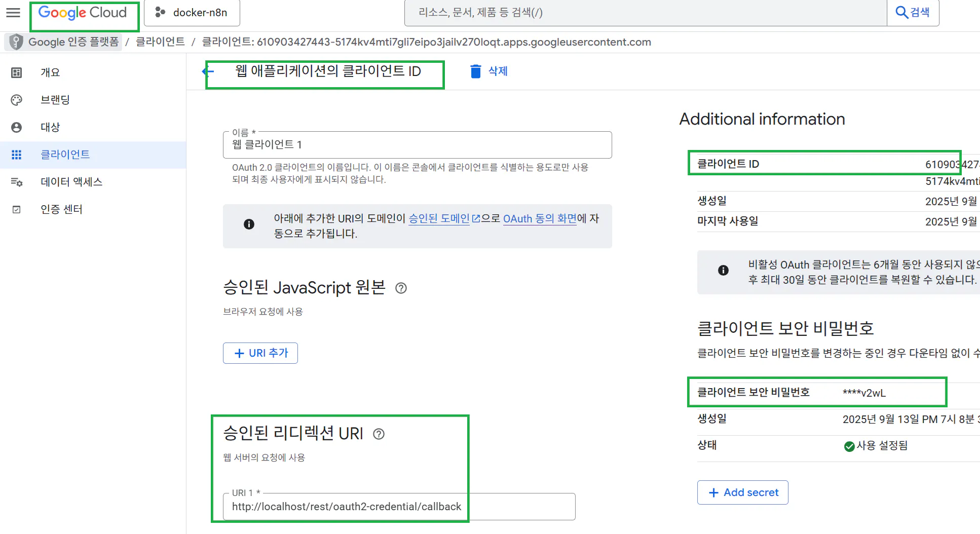Open the OAuth 동의 화면 link
Image resolution: width=980 pixels, height=534 pixels.
540,218
